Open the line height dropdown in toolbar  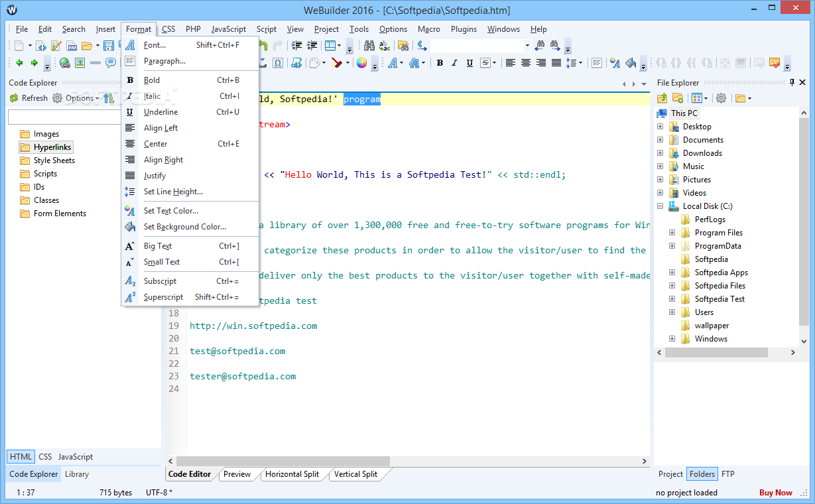(580, 63)
